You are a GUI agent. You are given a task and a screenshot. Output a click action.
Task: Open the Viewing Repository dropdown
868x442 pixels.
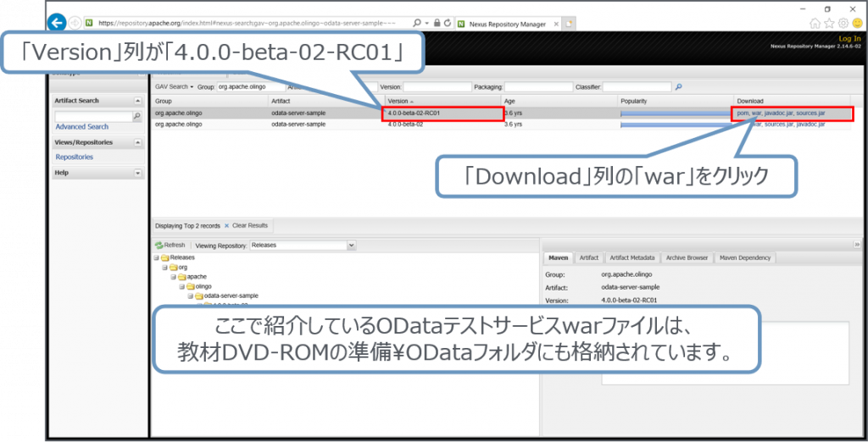tap(351, 246)
